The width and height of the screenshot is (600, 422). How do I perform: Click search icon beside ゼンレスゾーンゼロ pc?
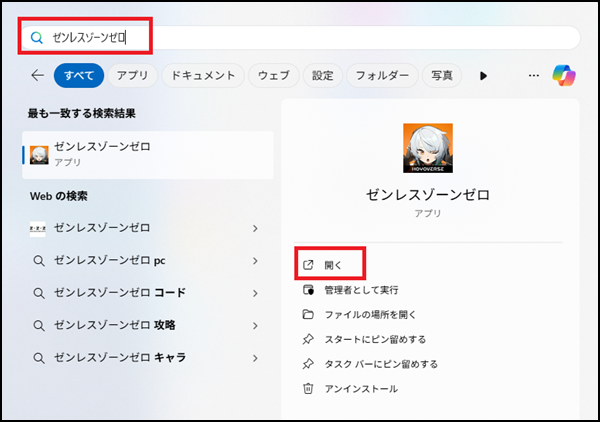point(39,261)
